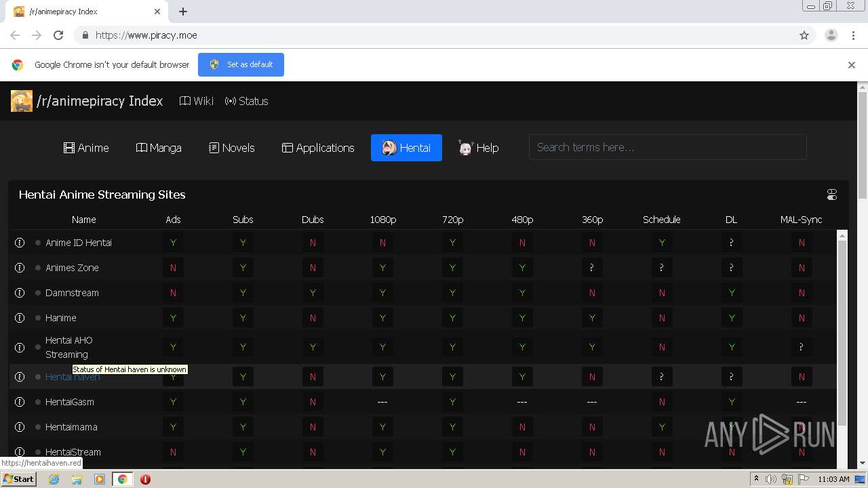Open Windows Start menu
The width and height of the screenshot is (868, 488).
click(x=19, y=479)
